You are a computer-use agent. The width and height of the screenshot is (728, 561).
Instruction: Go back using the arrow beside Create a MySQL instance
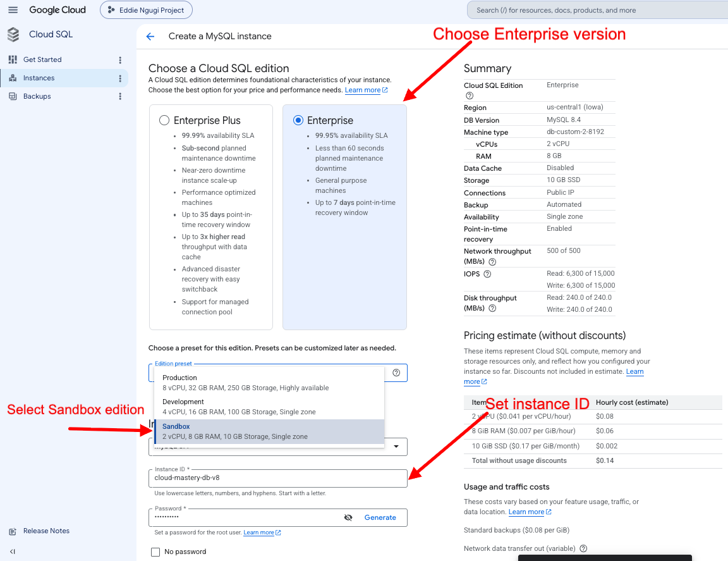click(x=150, y=36)
